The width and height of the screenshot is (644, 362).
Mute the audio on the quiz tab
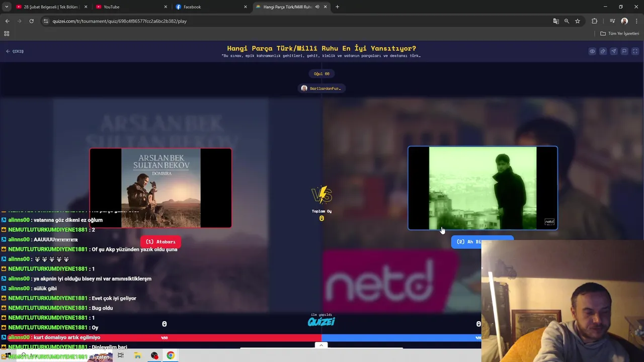pyautogui.click(x=317, y=7)
